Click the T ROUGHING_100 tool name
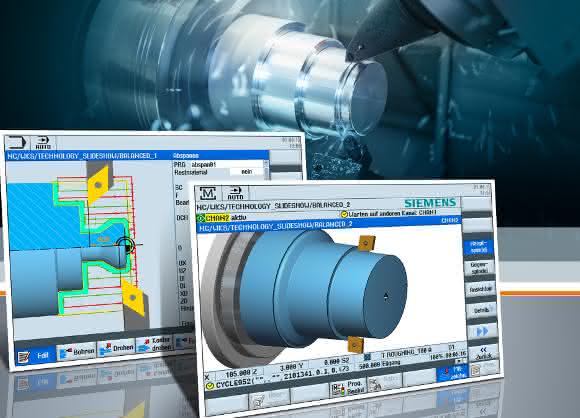 (407, 352)
